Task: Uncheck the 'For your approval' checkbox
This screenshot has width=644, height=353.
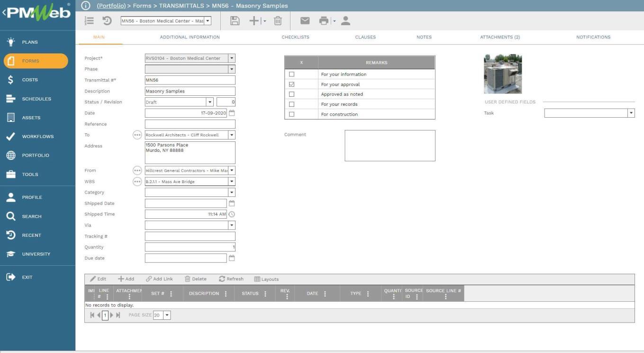Action: tap(291, 84)
